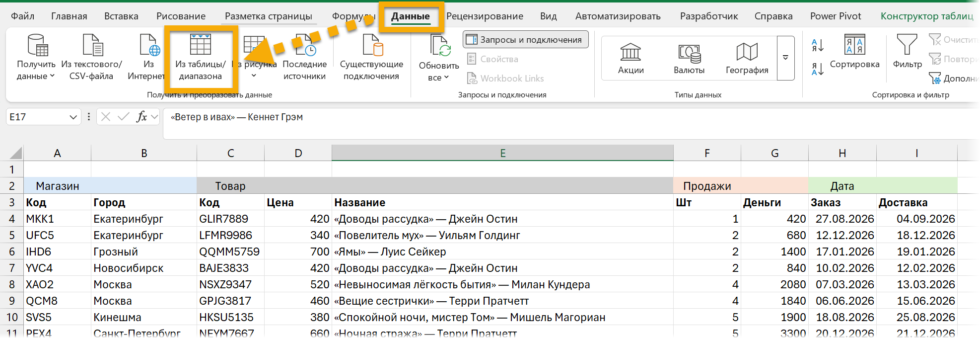The width and height of the screenshot is (980, 338).
Task: Open Из текстового/CSV-файла import
Action: 92,57
